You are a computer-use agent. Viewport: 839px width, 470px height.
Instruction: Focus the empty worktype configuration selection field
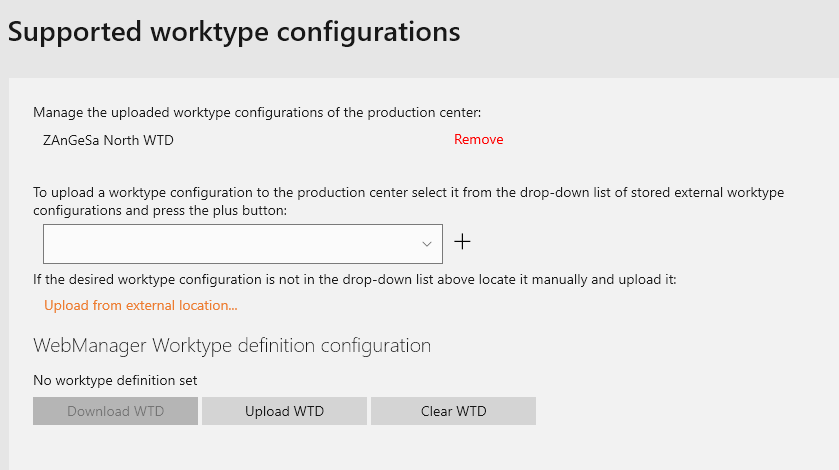243,244
